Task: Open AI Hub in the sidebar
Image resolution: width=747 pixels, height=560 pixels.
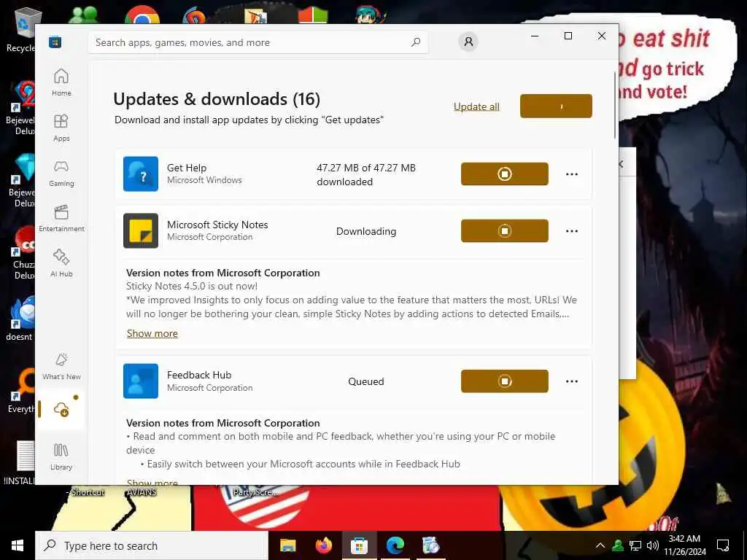Action: (61, 263)
